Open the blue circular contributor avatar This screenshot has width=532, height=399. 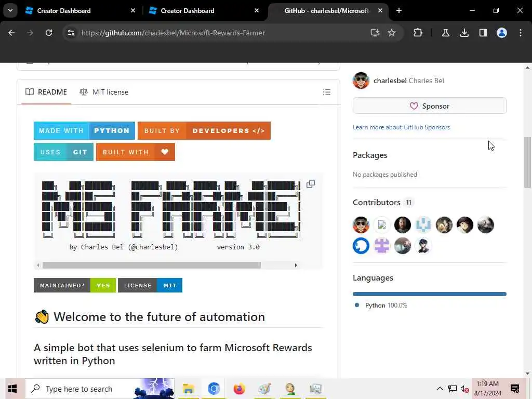361,246
